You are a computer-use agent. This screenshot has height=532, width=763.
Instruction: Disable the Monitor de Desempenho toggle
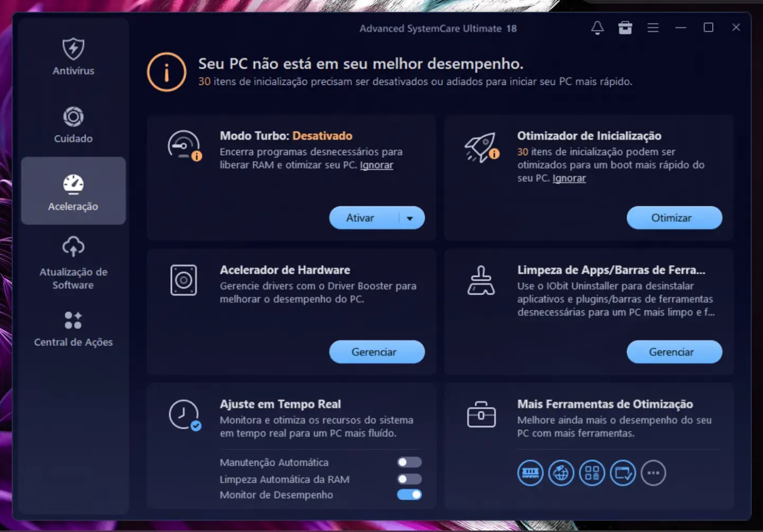tap(410, 494)
